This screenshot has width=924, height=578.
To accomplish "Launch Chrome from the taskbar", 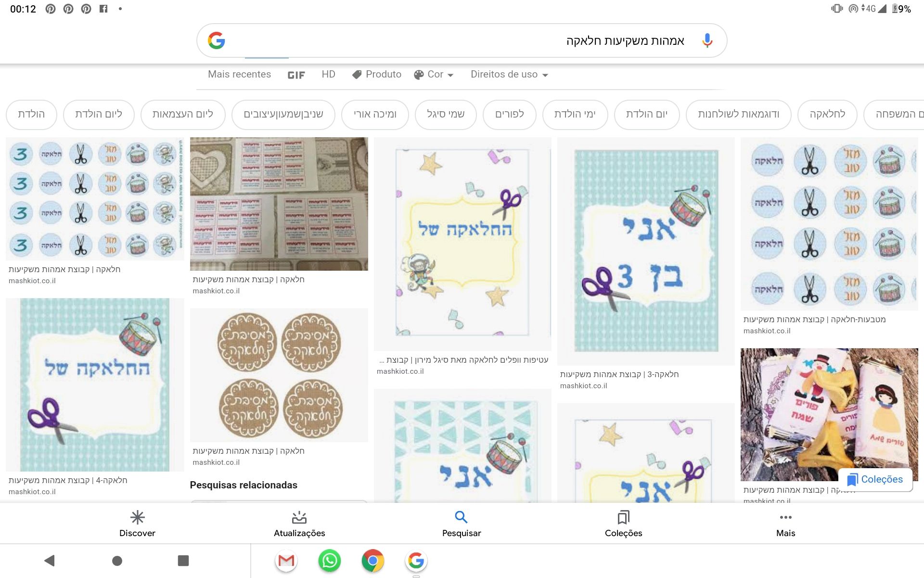I will coord(373,561).
